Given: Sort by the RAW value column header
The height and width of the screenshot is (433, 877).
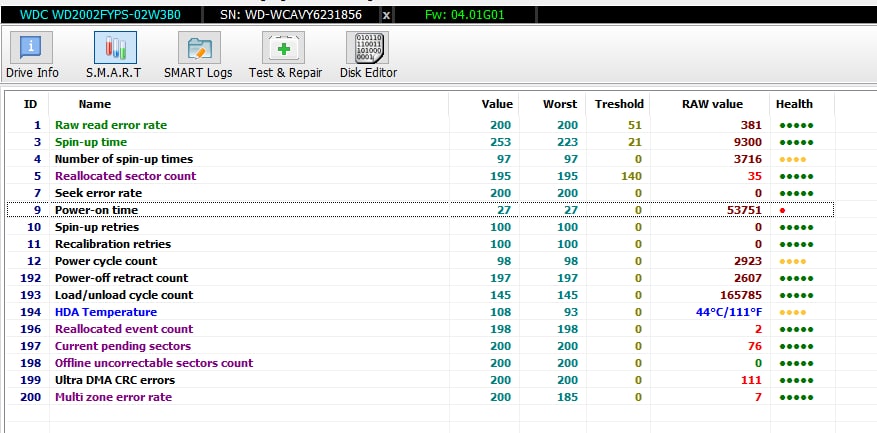Looking at the screenshot, I should [x=712, y=104].
